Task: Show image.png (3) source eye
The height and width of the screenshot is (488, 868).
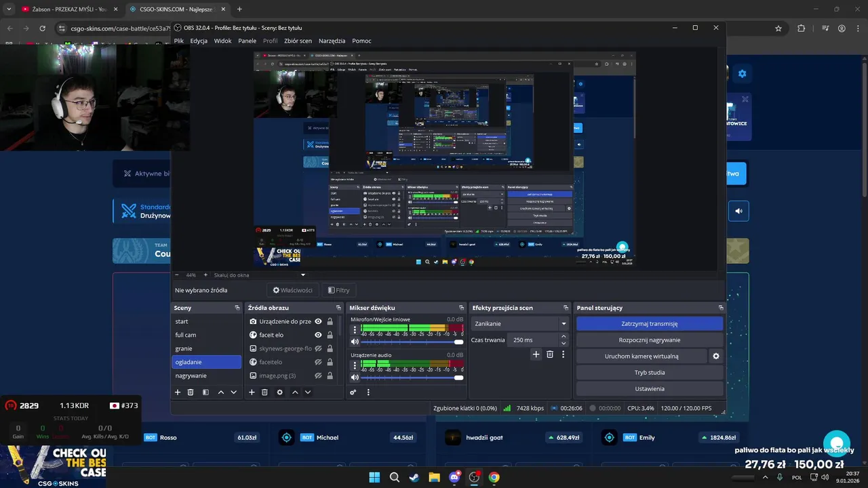Action: (318, 375)
